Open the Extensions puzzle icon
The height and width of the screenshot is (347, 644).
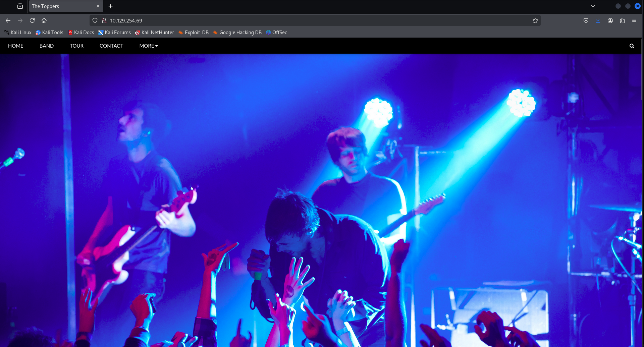pos(622,20)
